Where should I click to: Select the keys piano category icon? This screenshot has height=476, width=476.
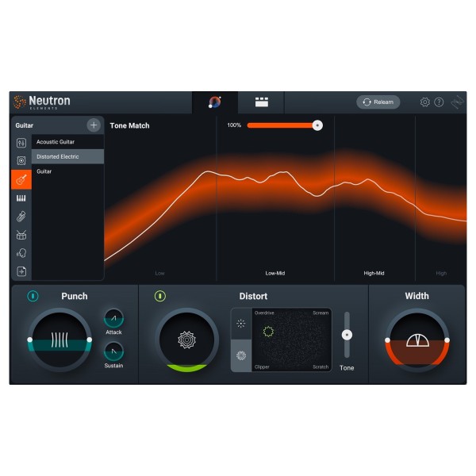21,198
